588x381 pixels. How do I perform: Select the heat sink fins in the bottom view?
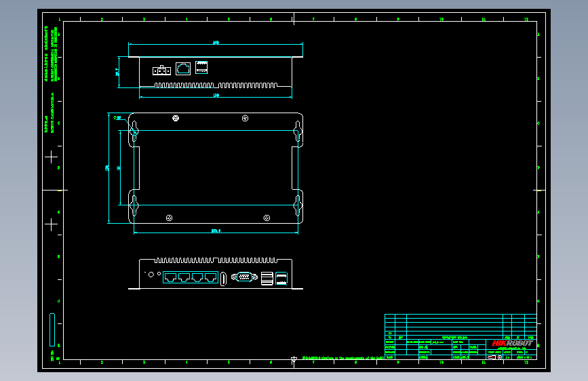point(216,260)
